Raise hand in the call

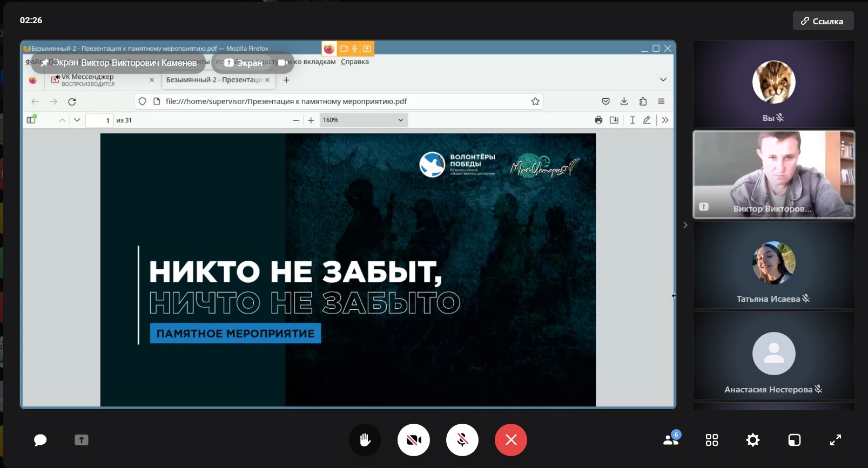pyautogui.click(x=365, y=440)
